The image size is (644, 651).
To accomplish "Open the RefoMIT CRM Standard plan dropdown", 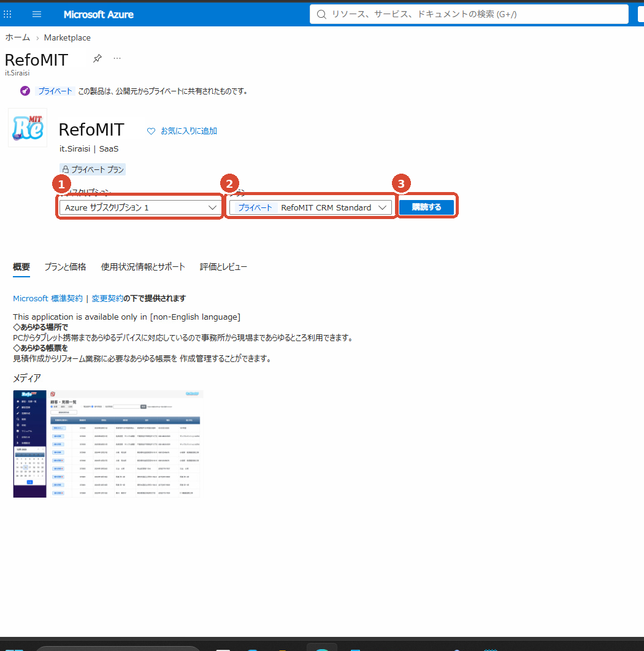I will click(x=310, y=207).
